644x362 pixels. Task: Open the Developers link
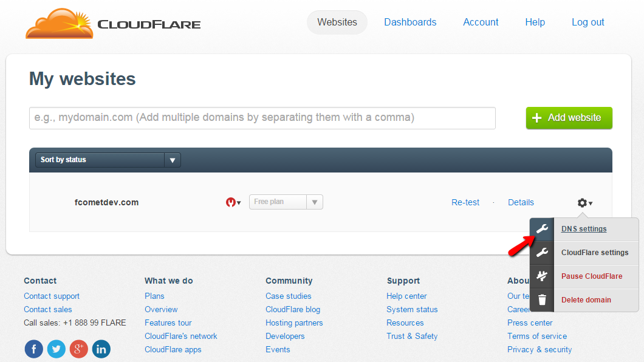point(285,336)
